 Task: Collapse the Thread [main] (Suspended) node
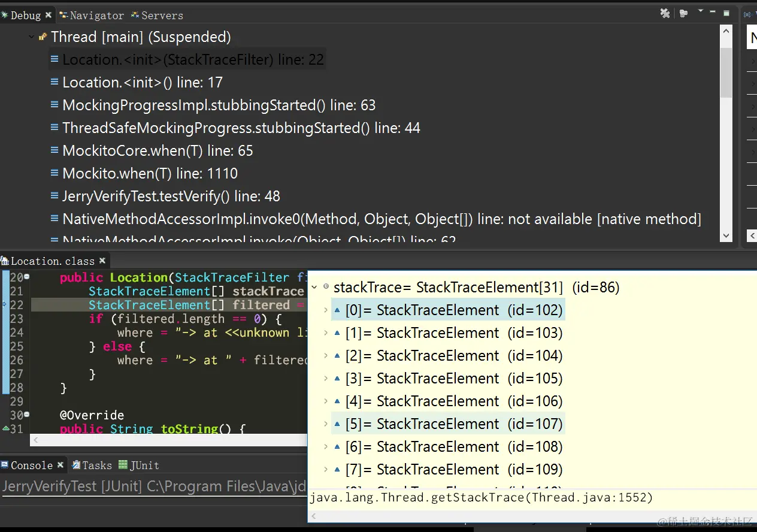click(x=31, y=37)
